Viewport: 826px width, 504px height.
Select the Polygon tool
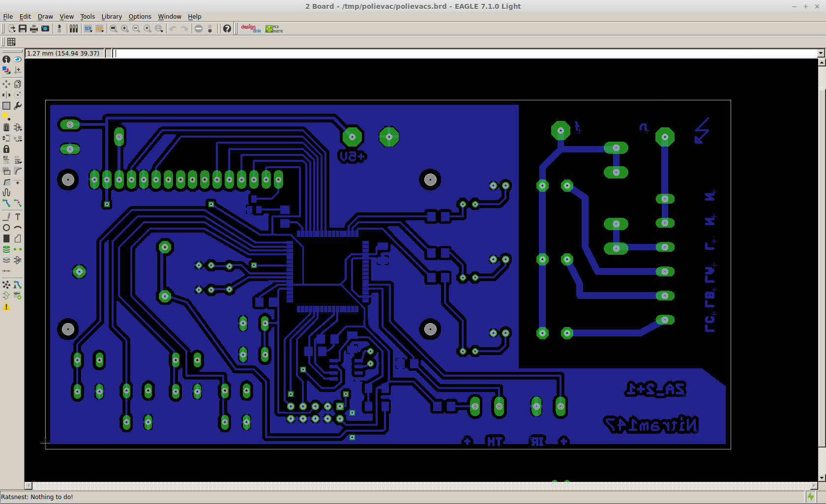pos(18,238)
